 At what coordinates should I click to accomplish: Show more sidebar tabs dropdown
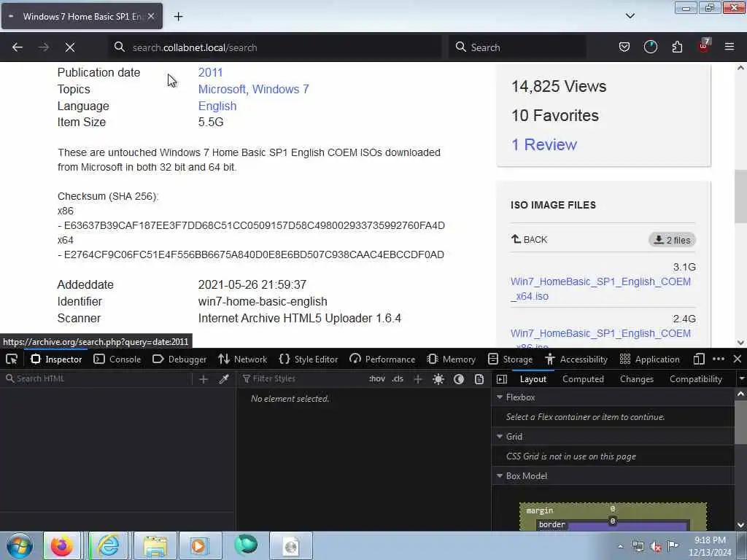741,379
